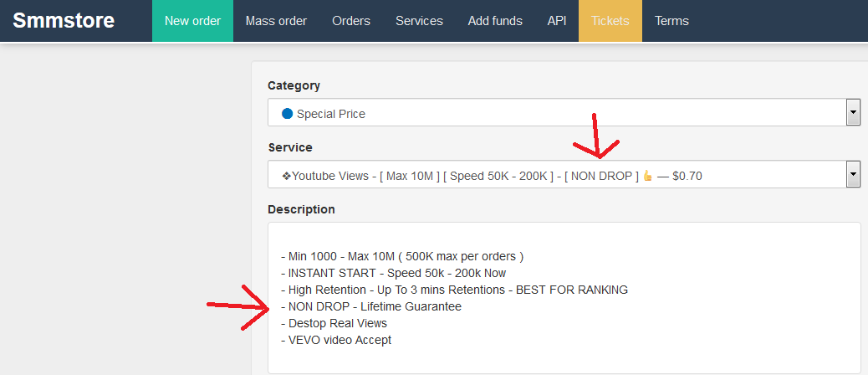Click the 'High Retention' description line
Image resolution: width=868 pixels, height=375 pixels.
(x=454, y=290)
